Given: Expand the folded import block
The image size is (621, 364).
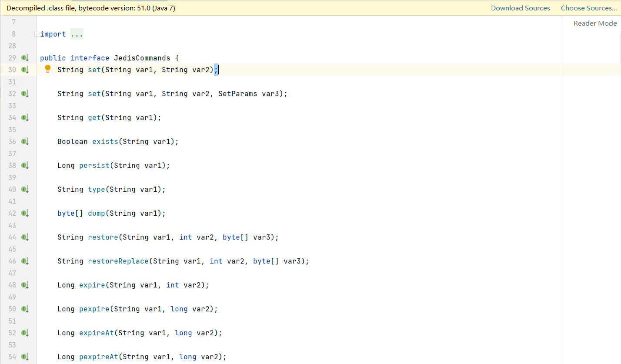Looking at the screenshot, I should click(37, 34).
